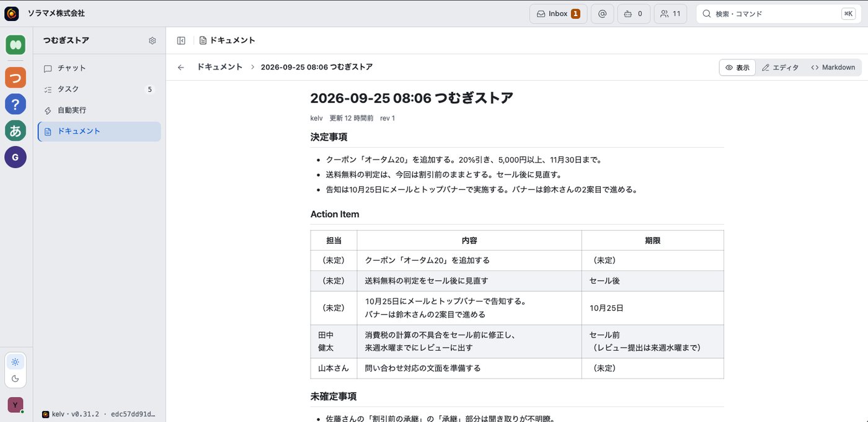
Task: Click the ソラマメ株式会社 company logo icon
Action: [12, 13]
